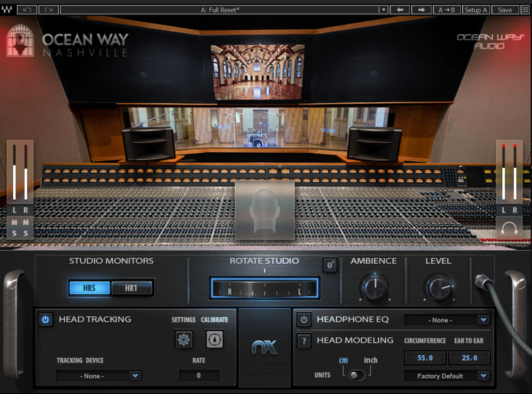Click the Save button
This screenshot has width=532, height=394.
505,10
